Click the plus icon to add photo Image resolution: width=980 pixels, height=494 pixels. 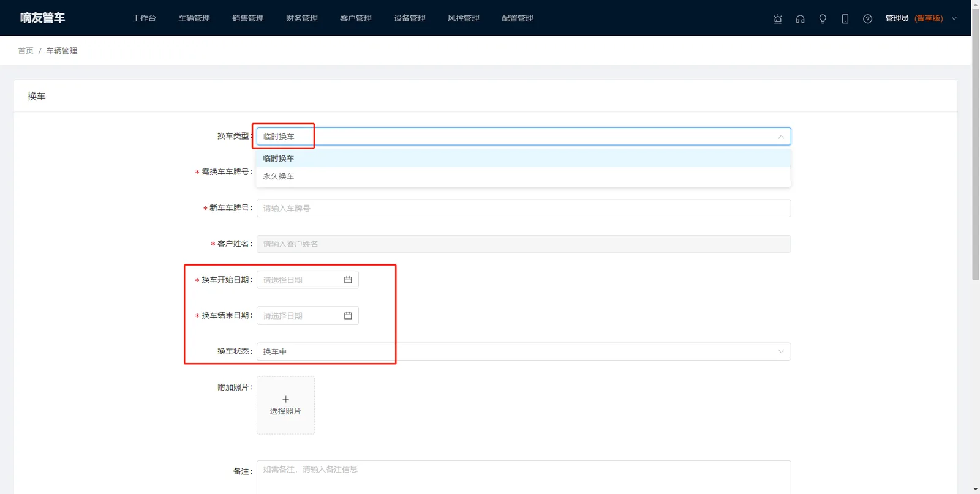click(285, 399)
